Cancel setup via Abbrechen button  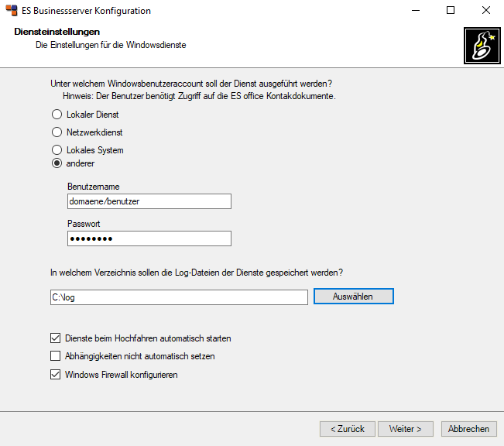click(468, 429)
